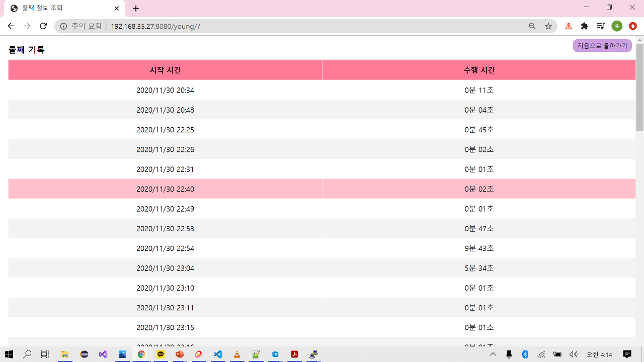Open the Chrome extensions puzzle icon
644x362 pixels.
(x=584, y=26)
